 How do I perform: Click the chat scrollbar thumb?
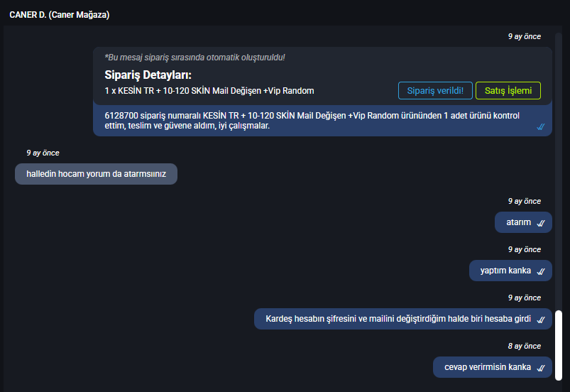[559, 345]
